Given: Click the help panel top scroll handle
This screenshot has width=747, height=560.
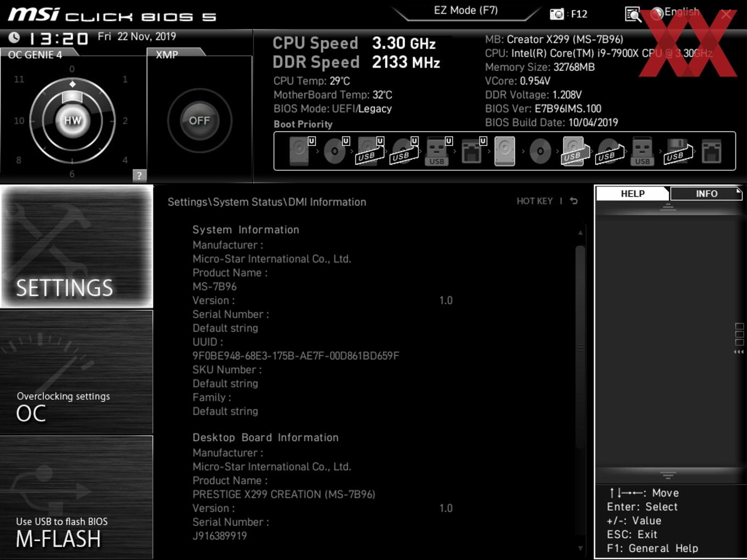Looking at the screenshot, I should tap(668, 208).
